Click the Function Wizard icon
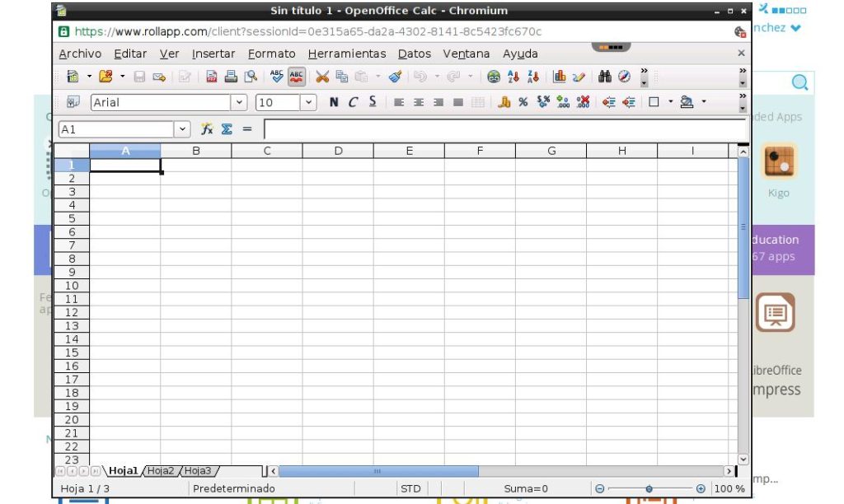This screenshot has height=504, width=844. point(207,129)
